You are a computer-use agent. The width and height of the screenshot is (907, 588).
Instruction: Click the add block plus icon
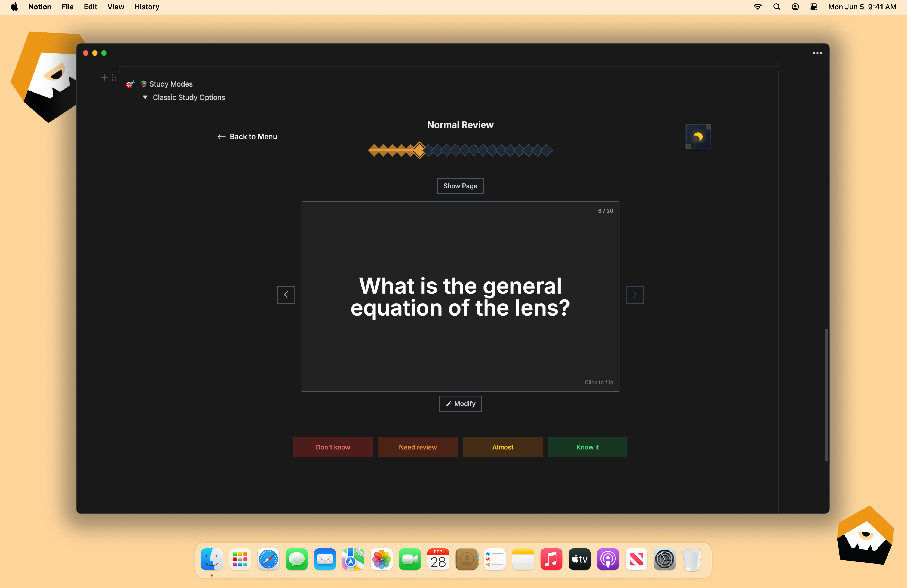[x=104, y=77]
